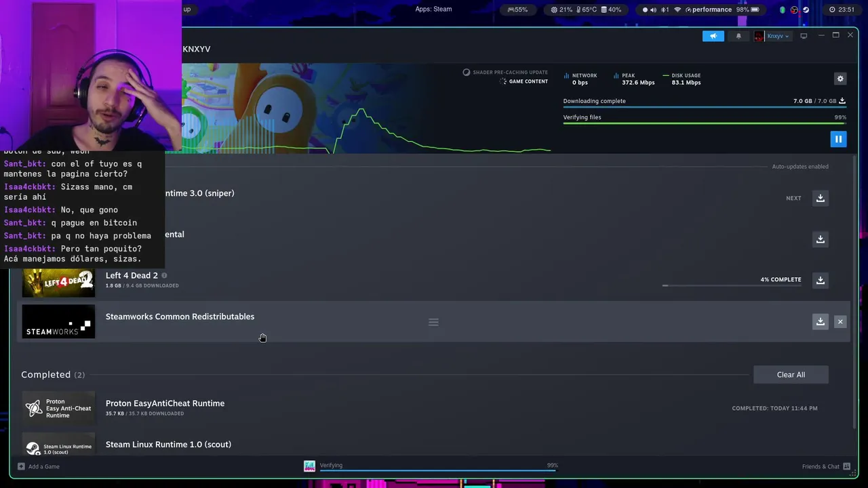
Task: Click the Downloading complete progress bar
Action: pos(705,107)
